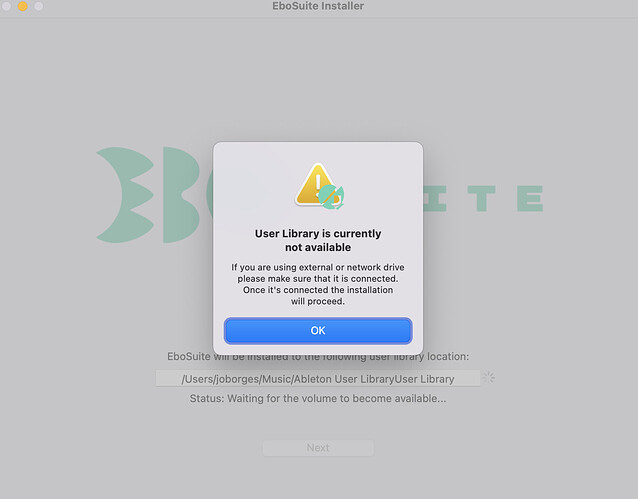Image resolution: width=638 pixels, height=499 pixels.
Task: Click the 'User Library is currently not available' heading
Action: pyautogui.click(x=318, y=240)
